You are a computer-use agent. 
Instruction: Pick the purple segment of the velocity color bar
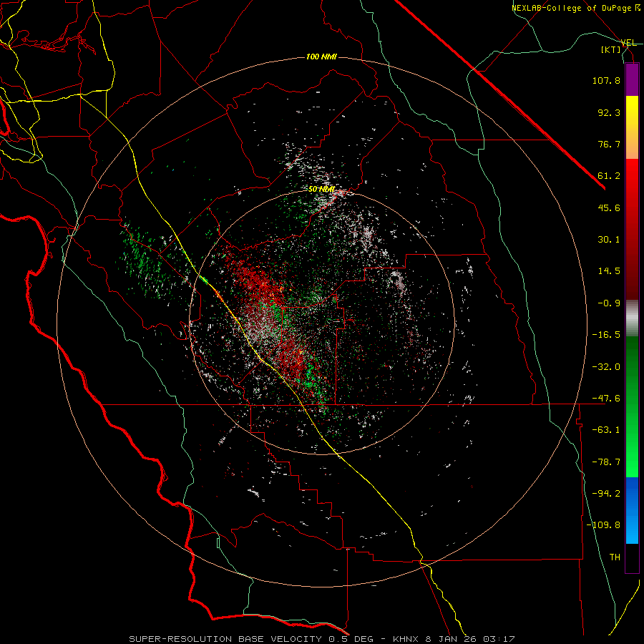632,80
